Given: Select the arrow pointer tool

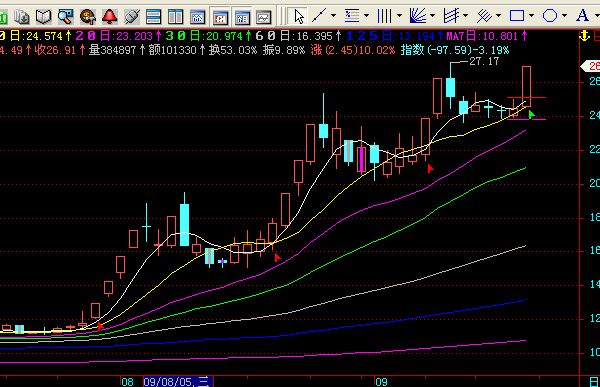Looking at the screenshot, I should click(299, 16).
